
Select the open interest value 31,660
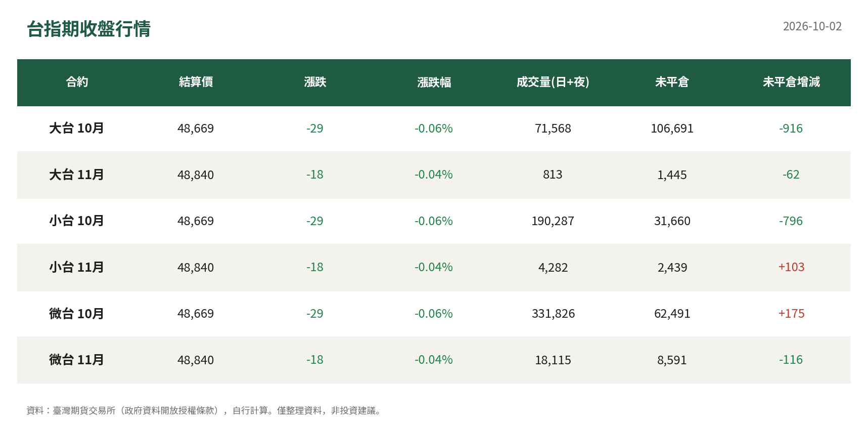(x=672, y=221)
